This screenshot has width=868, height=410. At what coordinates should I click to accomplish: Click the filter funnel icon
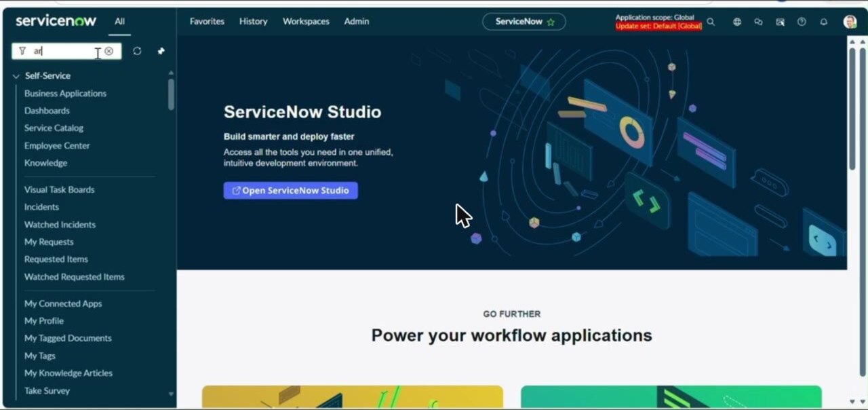22,51
